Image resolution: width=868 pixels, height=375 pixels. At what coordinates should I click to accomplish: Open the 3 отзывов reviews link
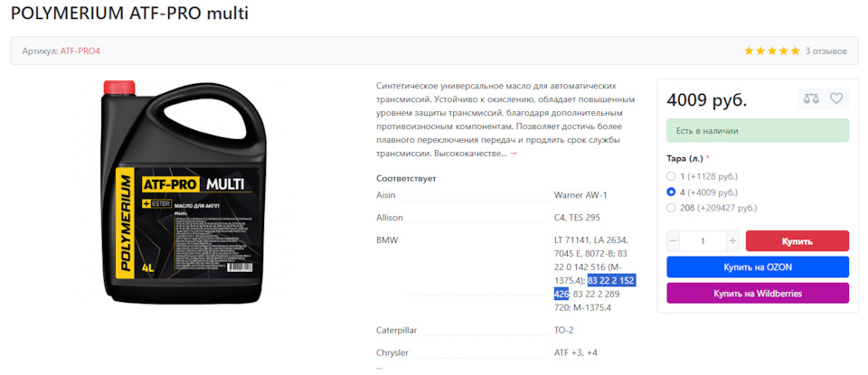pyautogui.click(x=826, y=52)
